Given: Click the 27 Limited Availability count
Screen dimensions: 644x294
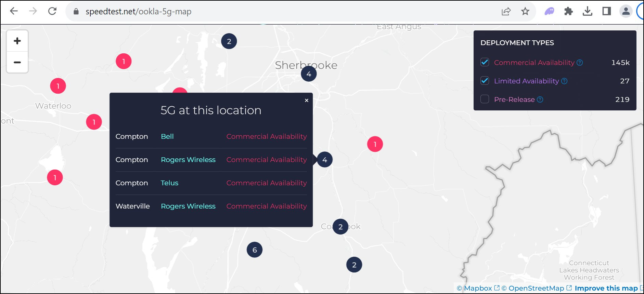Looking at the screenshot, I should coord(625,81).
